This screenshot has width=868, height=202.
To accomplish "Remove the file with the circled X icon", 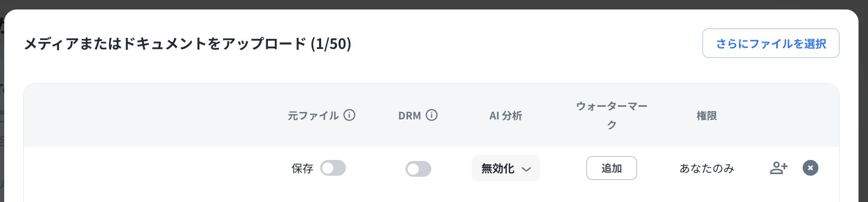I will 811,168.
